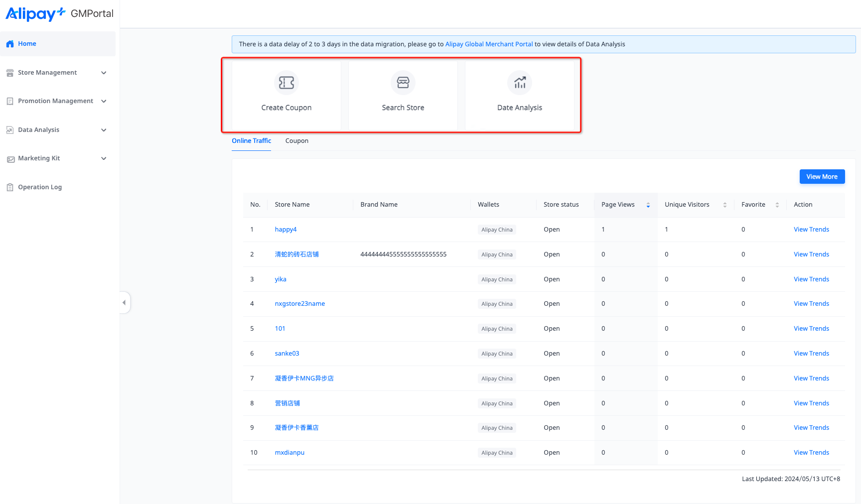Click the Search Store shop icon

(x=403, y=83)
